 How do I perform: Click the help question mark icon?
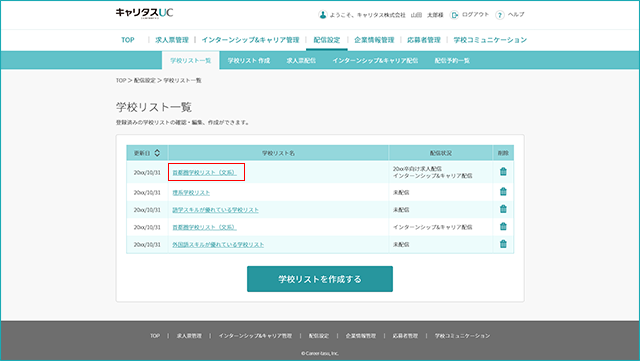pyautogui.click(x=500, y=15)
